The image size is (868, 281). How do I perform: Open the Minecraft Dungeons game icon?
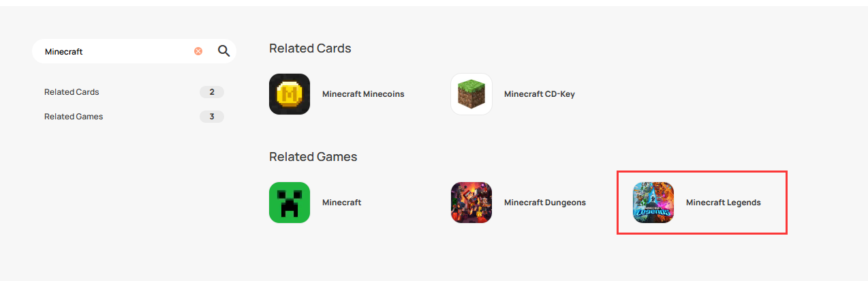(471, 203)
